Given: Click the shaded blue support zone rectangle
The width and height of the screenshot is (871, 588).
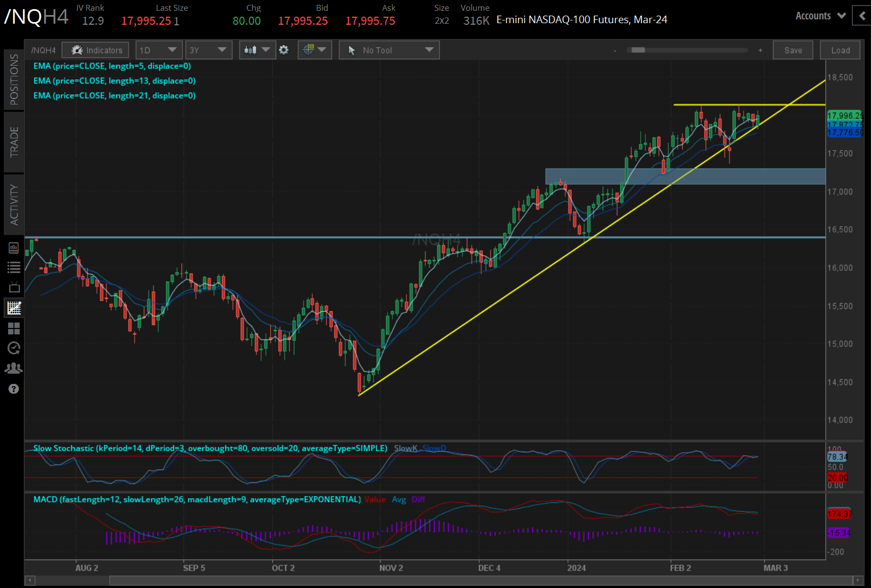Looking at the screenshot, I should click(685, 177).
